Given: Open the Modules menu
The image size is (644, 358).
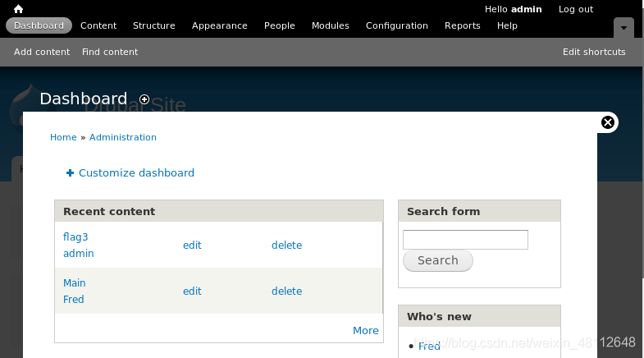Looking at the screenshot, I should click(331, 25).
